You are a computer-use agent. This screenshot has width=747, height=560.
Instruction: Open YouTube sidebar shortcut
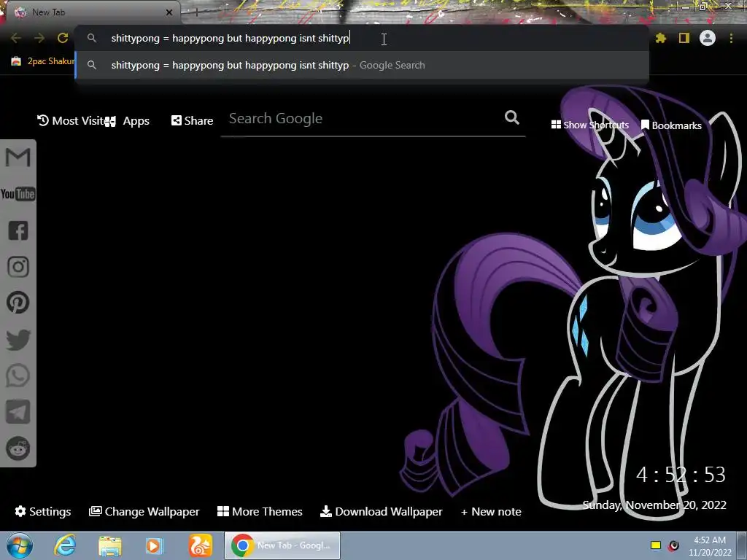pyautogui.click(x=18, y=194)
